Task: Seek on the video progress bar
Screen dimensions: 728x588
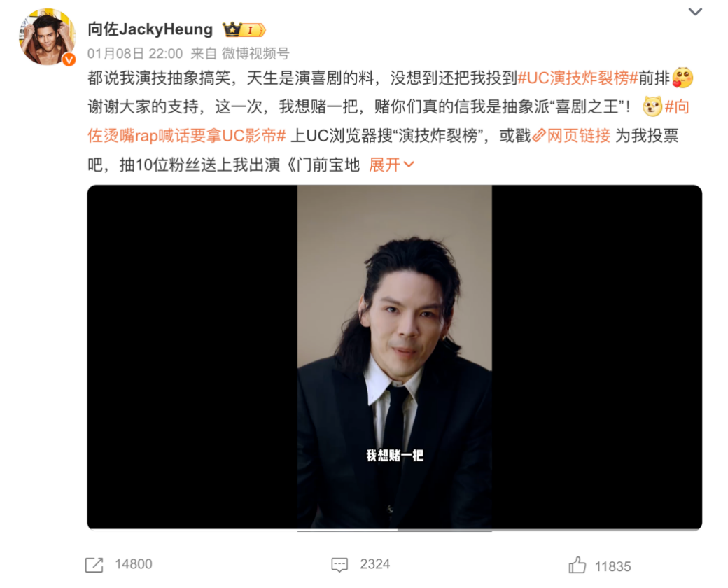Action: coord(394,530)
